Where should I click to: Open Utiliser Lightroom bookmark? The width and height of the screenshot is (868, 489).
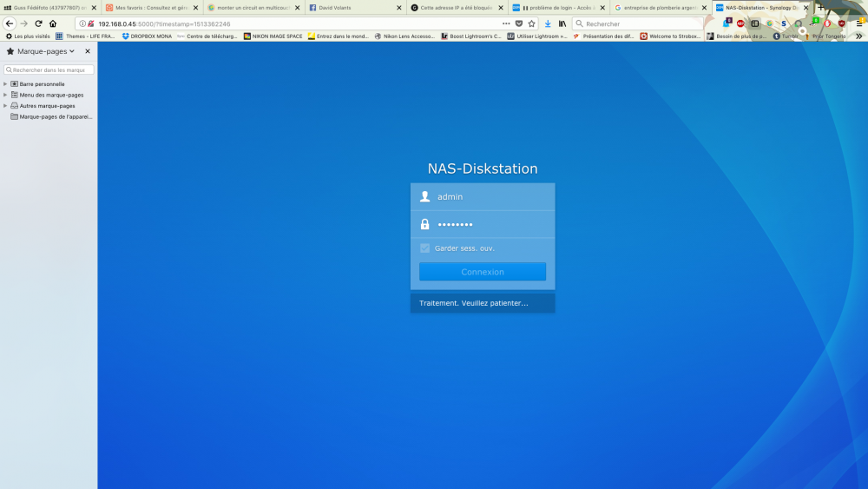537,36
